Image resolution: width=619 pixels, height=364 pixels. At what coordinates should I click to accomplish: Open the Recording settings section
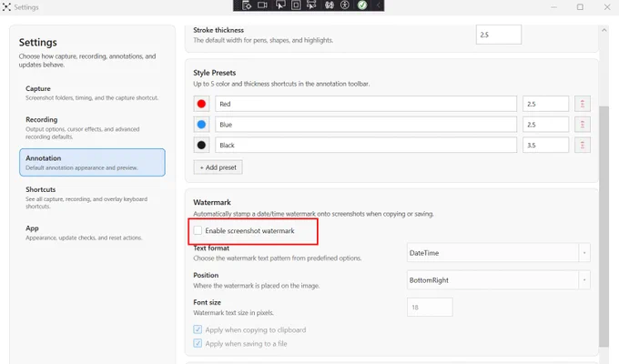point(92,127)
